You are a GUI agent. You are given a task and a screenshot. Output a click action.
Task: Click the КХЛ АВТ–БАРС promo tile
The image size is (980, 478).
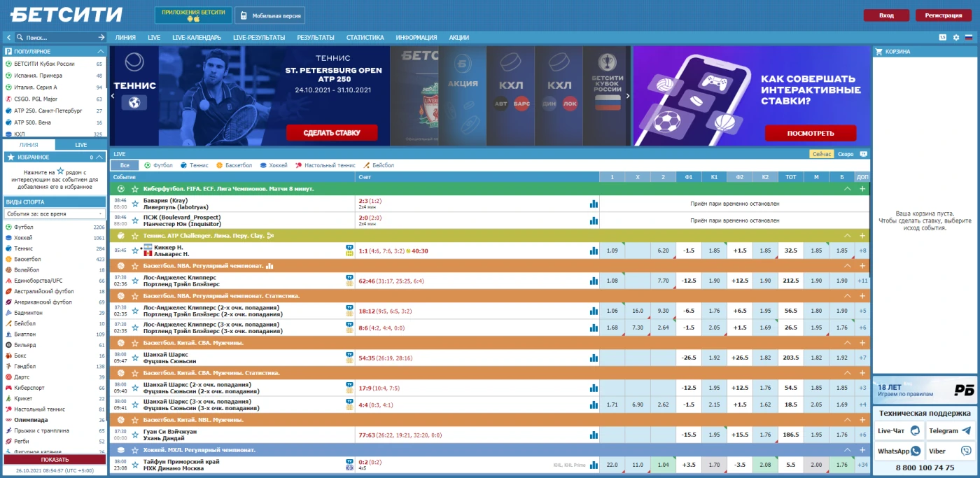(x=510, y=96)
